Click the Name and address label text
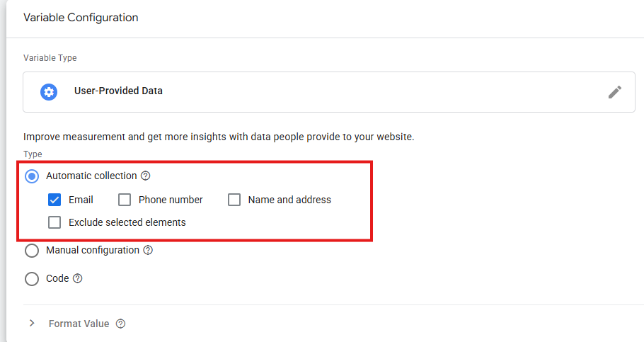Viewport: 644px width, 342px height. click(289, 200)
